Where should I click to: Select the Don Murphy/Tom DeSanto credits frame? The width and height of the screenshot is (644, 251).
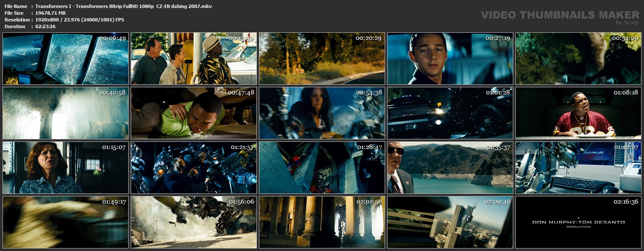578,222
